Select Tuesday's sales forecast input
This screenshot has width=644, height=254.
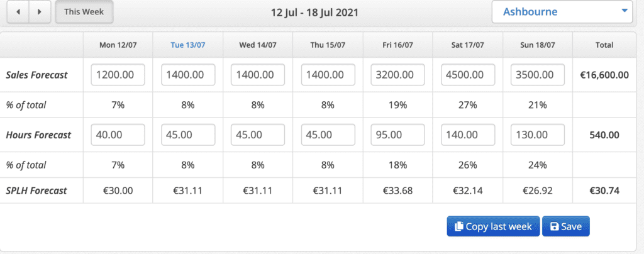click(x=188, y=75)
